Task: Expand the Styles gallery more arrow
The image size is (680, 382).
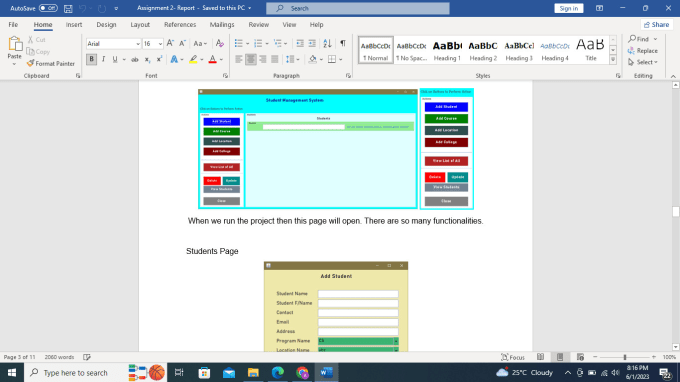Action: (x=613, y=60)
